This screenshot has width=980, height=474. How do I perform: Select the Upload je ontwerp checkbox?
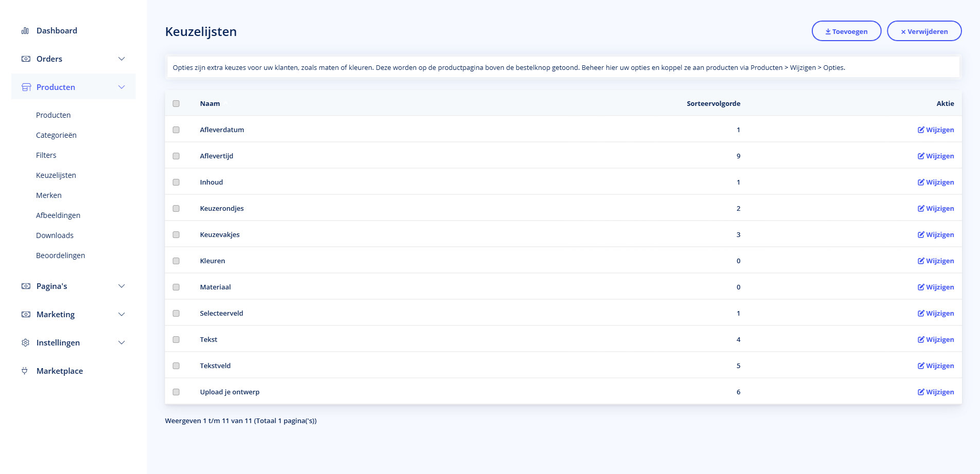coord(176,392)
